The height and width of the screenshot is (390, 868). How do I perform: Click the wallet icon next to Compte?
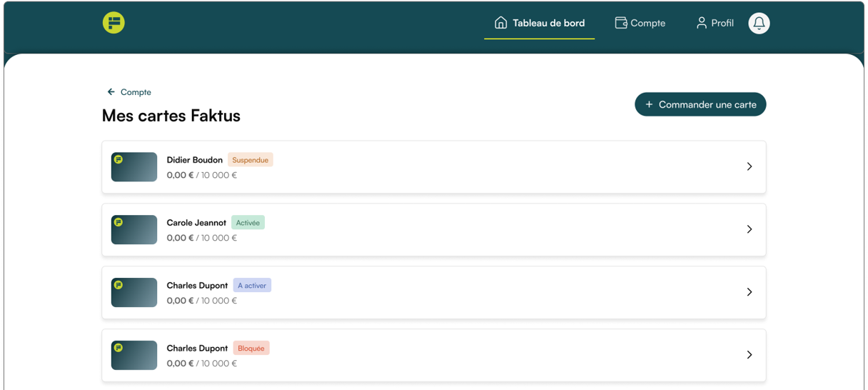[621, 23]
